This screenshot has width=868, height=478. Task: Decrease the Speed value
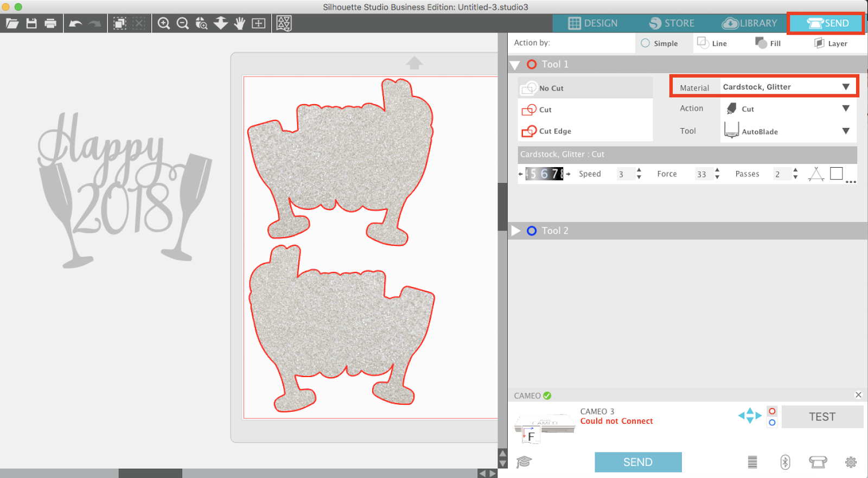pos(639,177)
